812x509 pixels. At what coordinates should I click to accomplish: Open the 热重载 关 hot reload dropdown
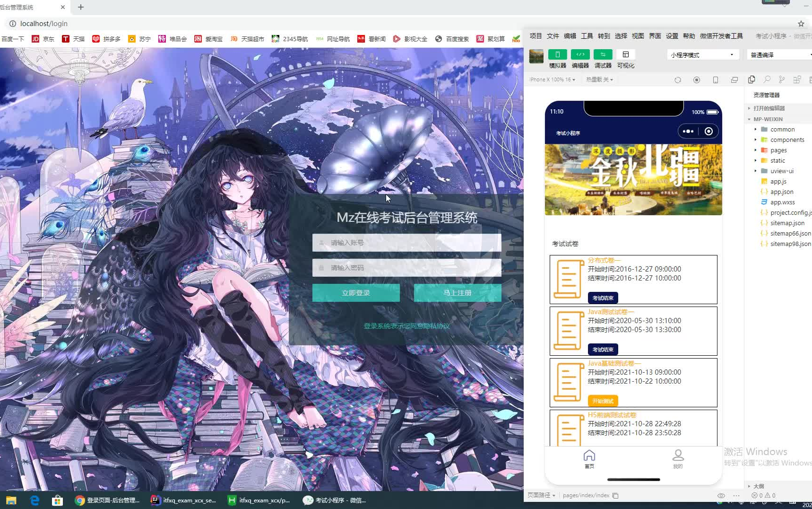pyautogui.click(x=599, y=79)
